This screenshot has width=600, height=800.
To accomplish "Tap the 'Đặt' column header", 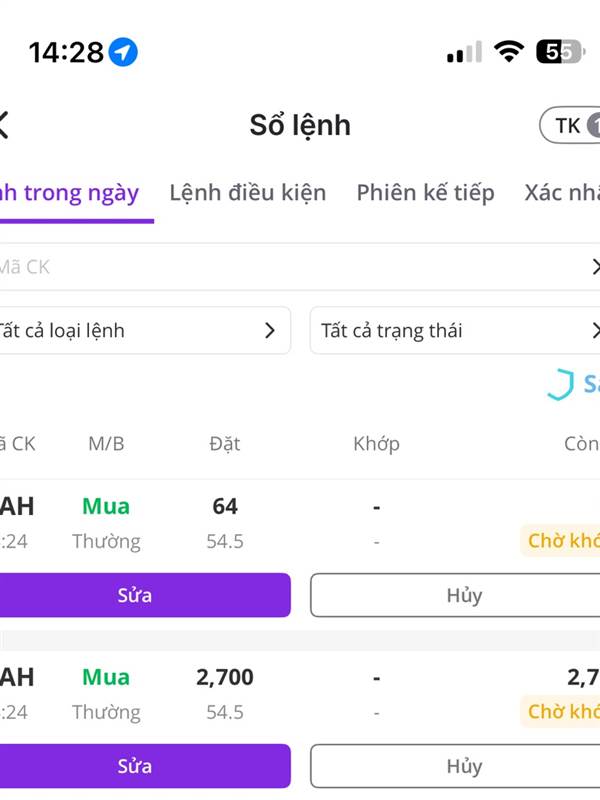I will click(225, 443).
